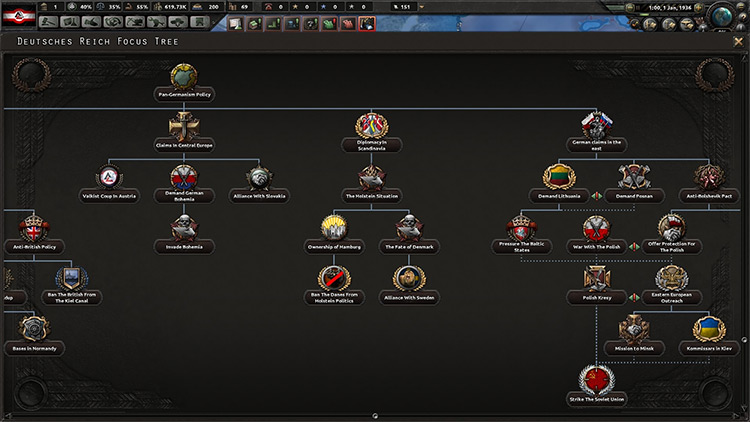Viewport: 750px width, 422px height.
Task: Choose Ban The British From The Kiel Canal
Action: click(72, 285)
